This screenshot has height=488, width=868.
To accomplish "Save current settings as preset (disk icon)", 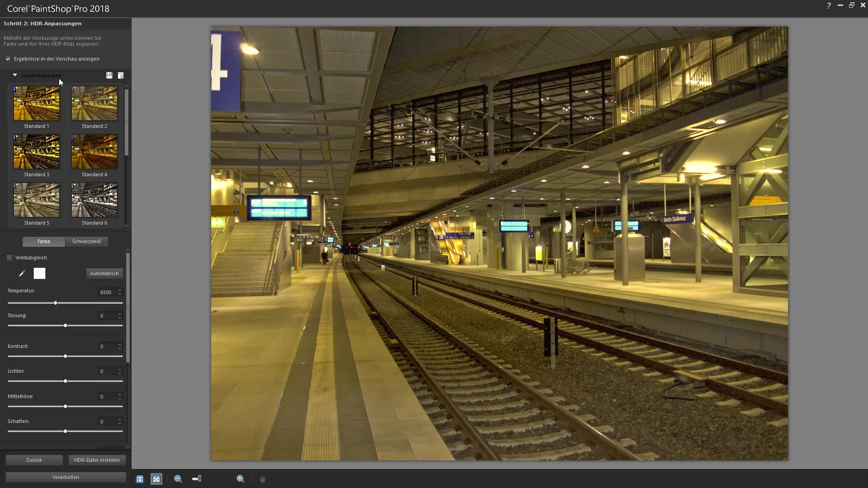I will [x=109, y=75].
